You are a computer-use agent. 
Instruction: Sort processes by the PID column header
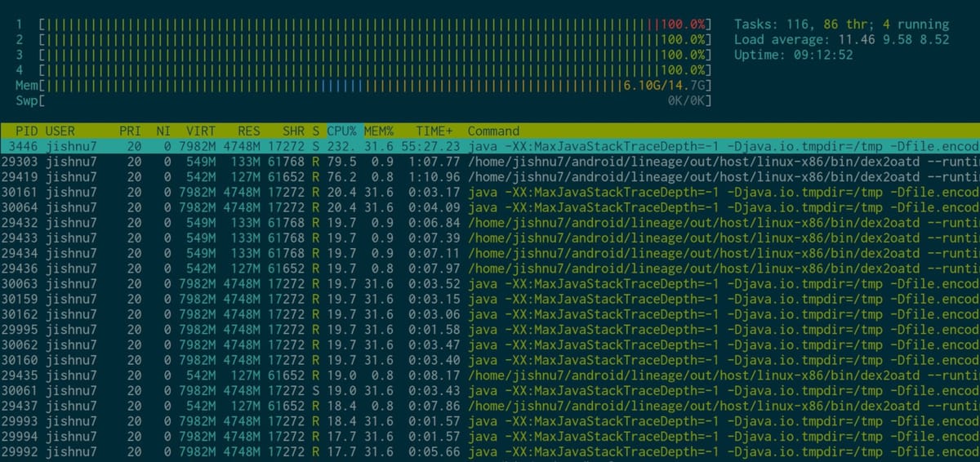coord(27,131)
